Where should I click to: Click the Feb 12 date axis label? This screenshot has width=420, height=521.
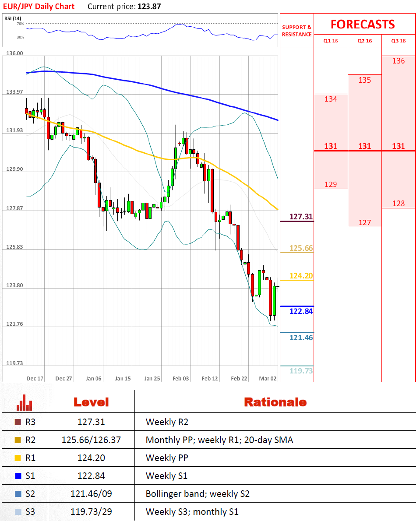pyautogui.click(x=210, y=378)
